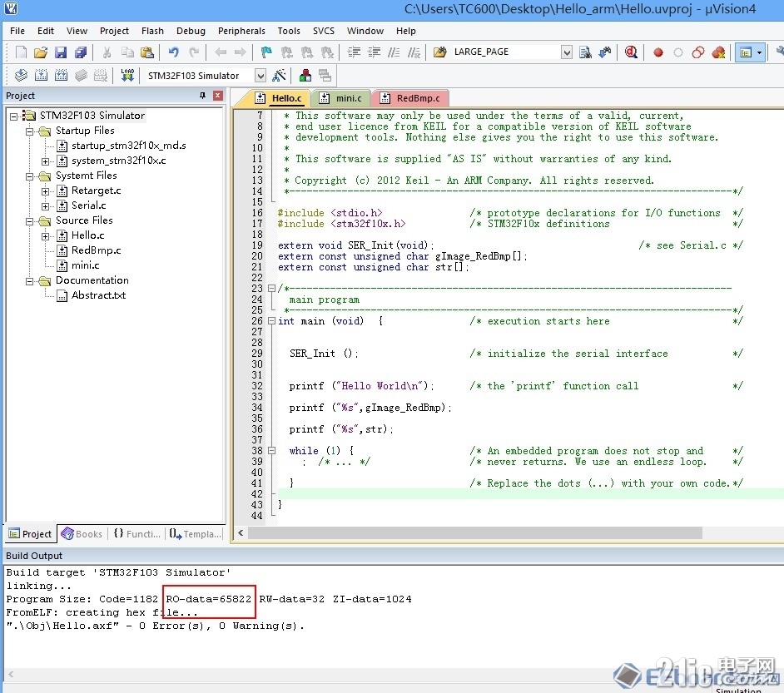Comment out the selected lines
784x693 pixels.
[x=394, y=52]
